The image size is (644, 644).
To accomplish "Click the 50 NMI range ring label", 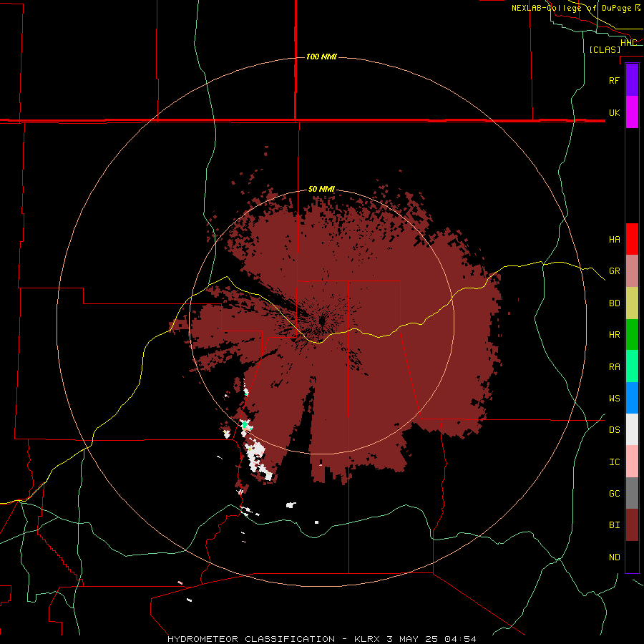I will click(321, 190).
